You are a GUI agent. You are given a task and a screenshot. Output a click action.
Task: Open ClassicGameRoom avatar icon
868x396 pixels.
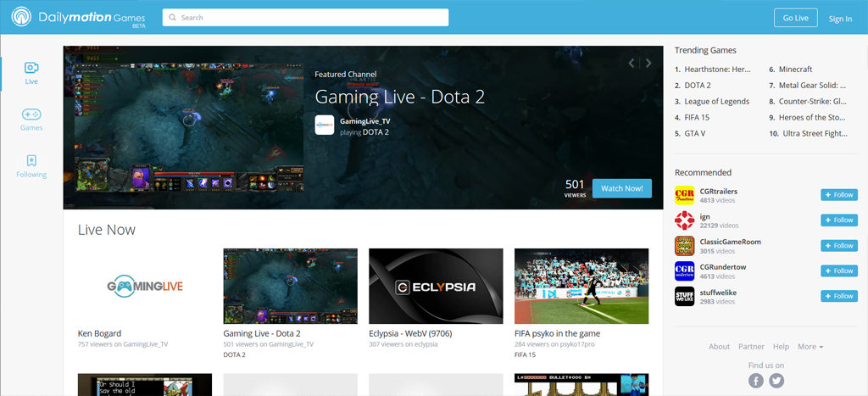click(684, 245)
